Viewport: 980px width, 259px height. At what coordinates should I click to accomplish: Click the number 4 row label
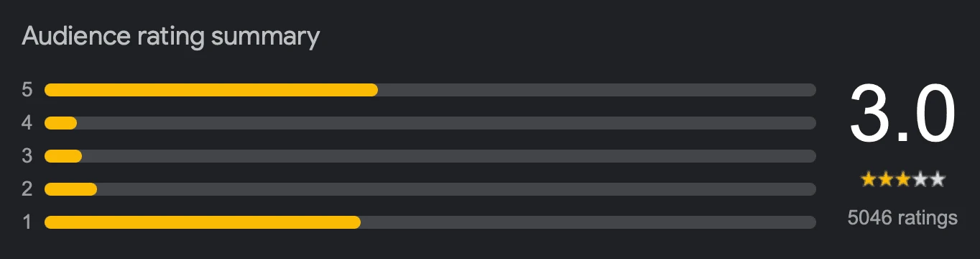(x=27, y=123)
